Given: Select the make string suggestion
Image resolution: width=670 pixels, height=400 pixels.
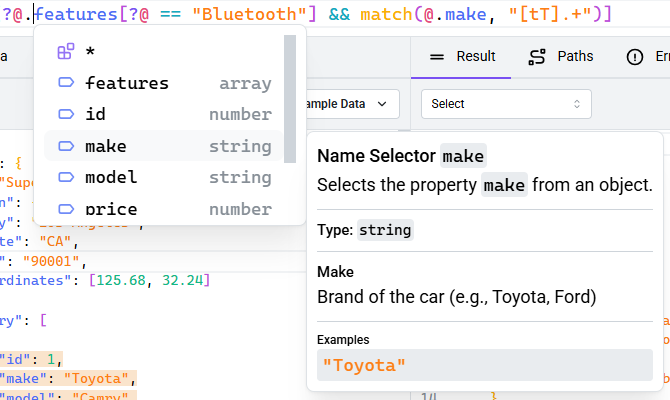Looking at the screenshot, I should [163, 146].
